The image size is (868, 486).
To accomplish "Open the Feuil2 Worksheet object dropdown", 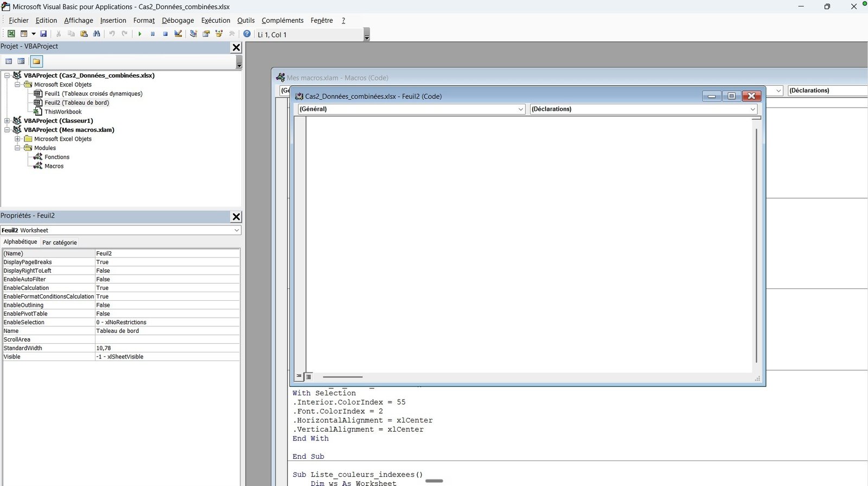I will [237, 230].
